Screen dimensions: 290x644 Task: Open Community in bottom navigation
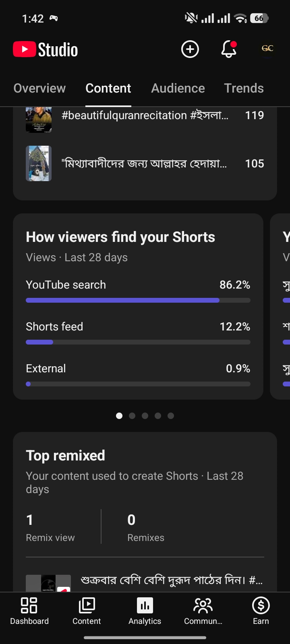click(203, 611)
